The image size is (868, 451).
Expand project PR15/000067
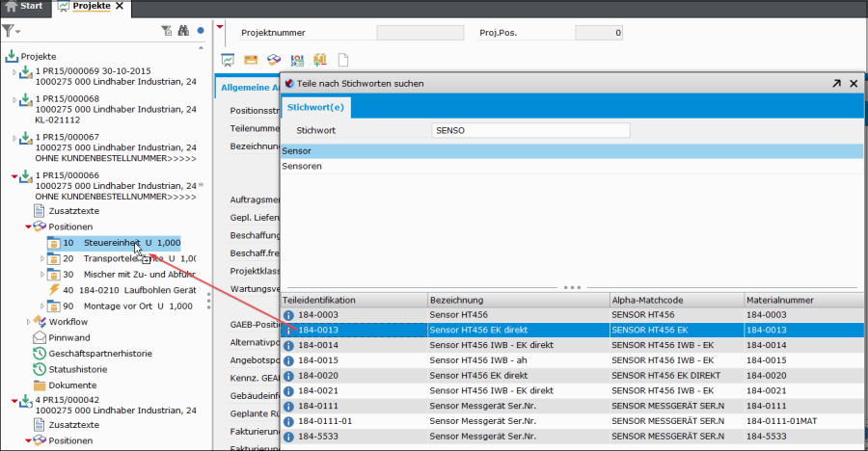pos(14,138)
